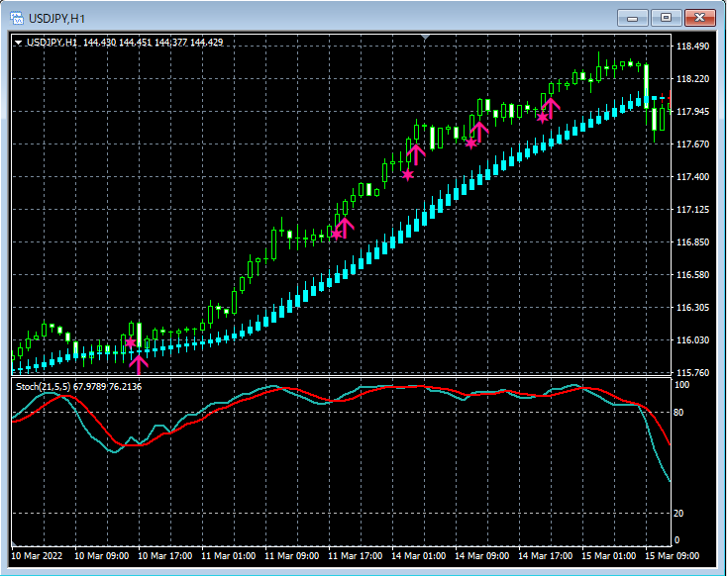Click the 14 Mar 01:00 time label
728x576 pixels.
pos(419,555)
